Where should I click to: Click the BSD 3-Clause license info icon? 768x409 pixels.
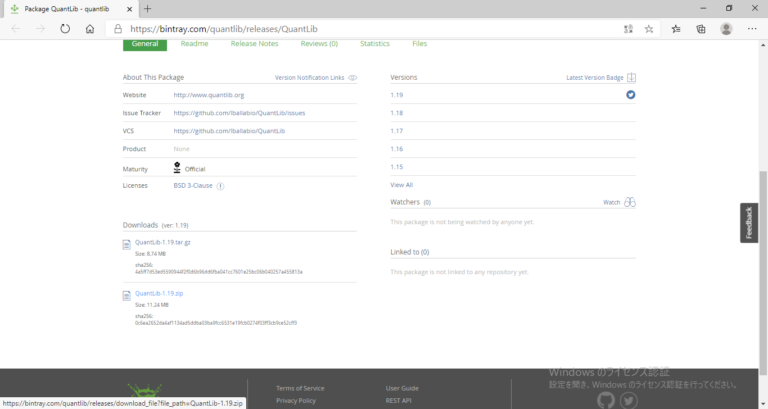(x=220, y=185)
